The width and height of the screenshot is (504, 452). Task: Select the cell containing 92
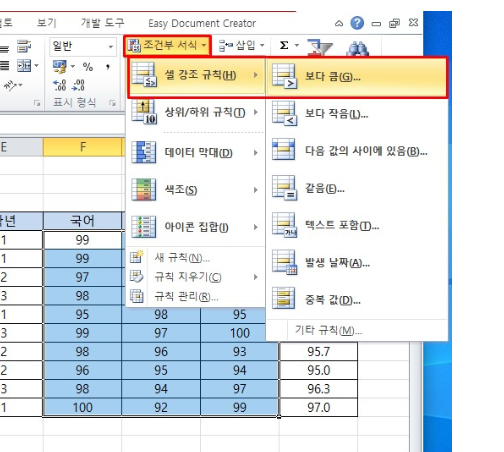pos(161,407)
